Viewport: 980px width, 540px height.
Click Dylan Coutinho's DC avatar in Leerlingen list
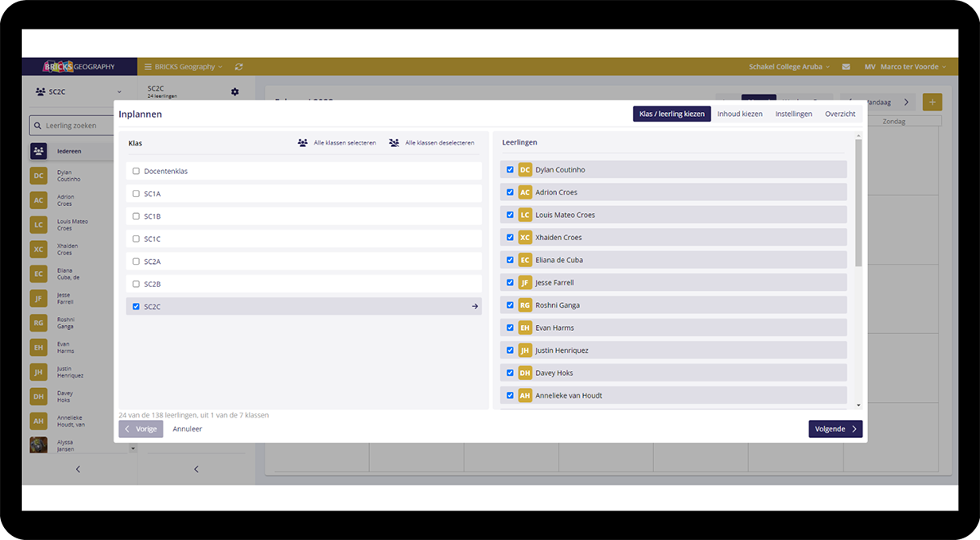(525, 170)
